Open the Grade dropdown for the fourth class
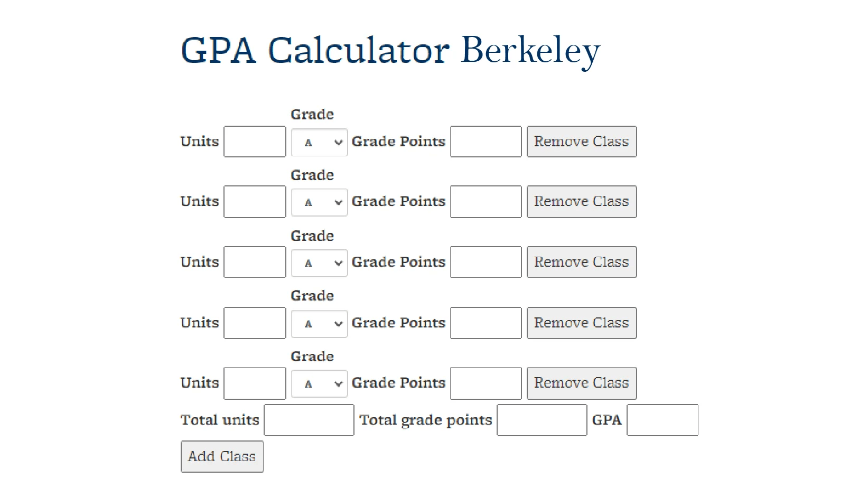Image resolution: width=868 pixels, height=488 pixels. pos(319,323)
